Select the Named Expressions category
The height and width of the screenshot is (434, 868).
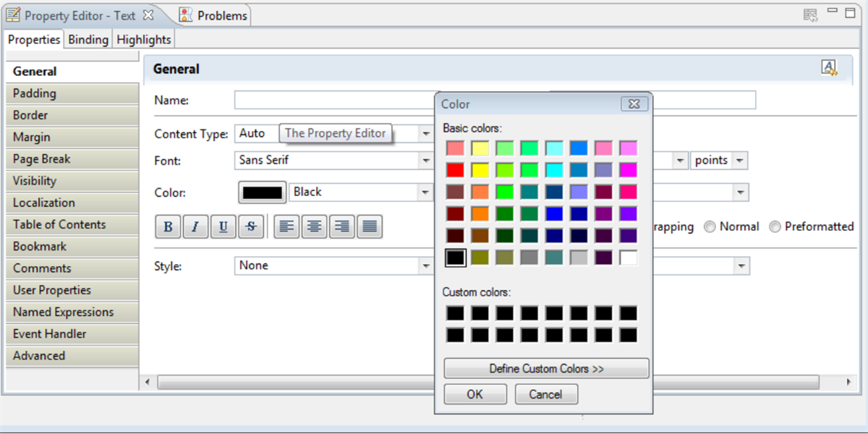tap(72, 312)
